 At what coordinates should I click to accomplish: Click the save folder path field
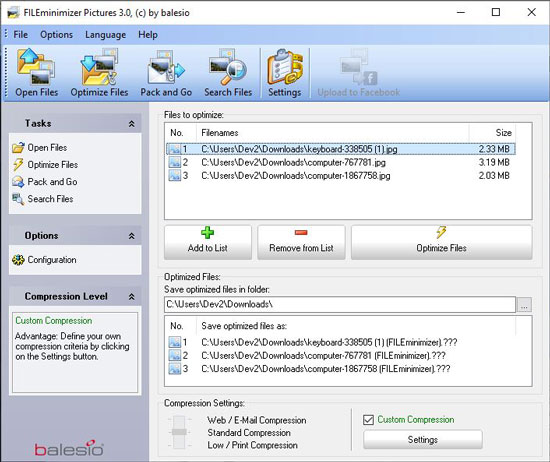point(340,304)
